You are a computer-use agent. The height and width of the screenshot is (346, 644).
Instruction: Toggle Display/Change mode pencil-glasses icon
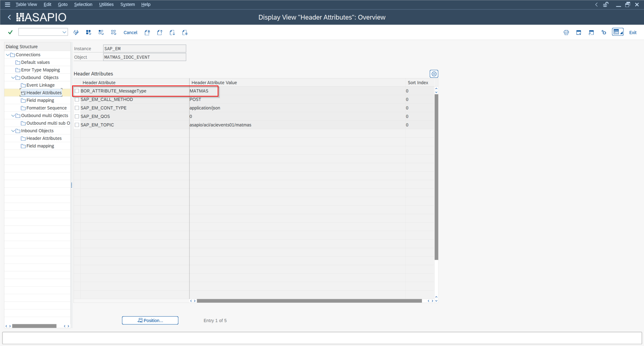(76, 33)
